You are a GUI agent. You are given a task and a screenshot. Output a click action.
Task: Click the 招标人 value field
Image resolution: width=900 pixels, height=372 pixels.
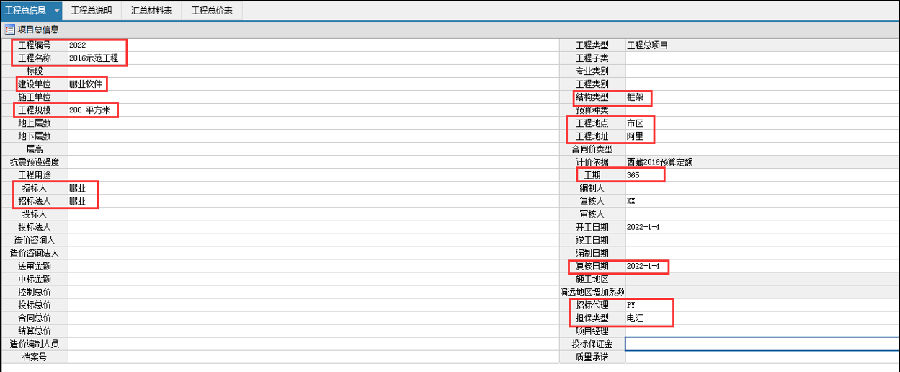[x=313, y=188]
